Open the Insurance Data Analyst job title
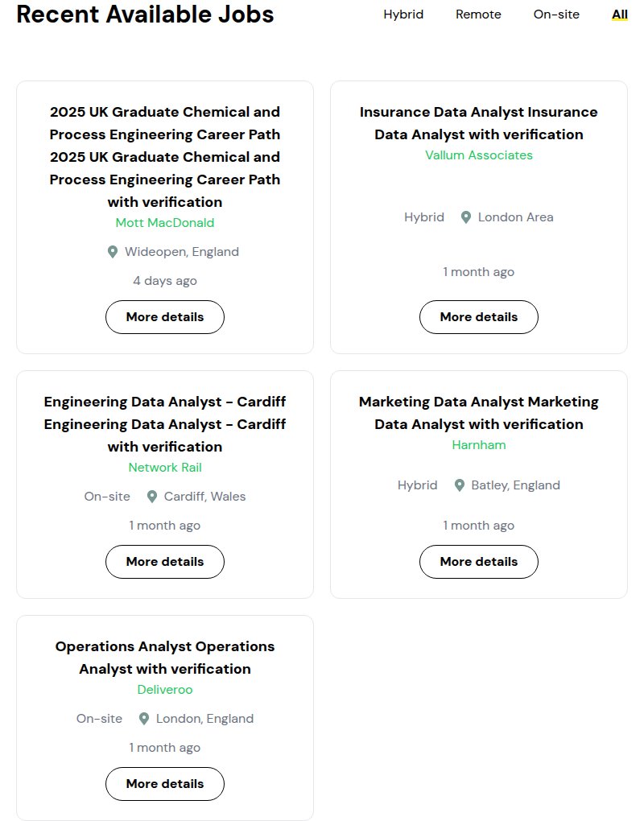 [x=478, y=123]
